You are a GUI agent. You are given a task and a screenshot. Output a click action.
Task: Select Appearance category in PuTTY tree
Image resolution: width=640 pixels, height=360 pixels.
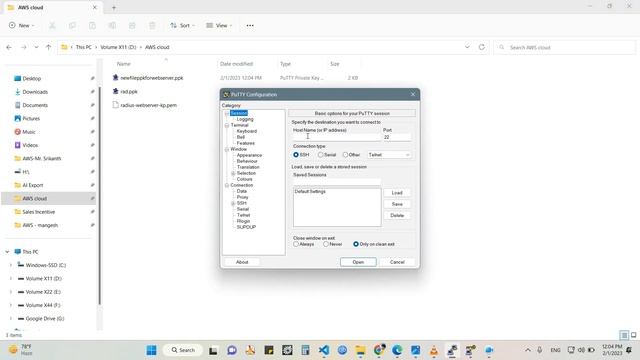249,156
